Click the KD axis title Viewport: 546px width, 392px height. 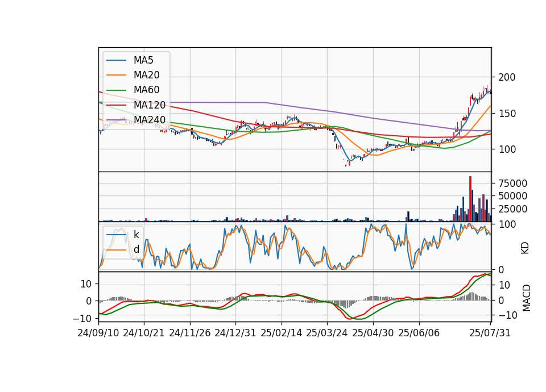(x=525, y=248)
